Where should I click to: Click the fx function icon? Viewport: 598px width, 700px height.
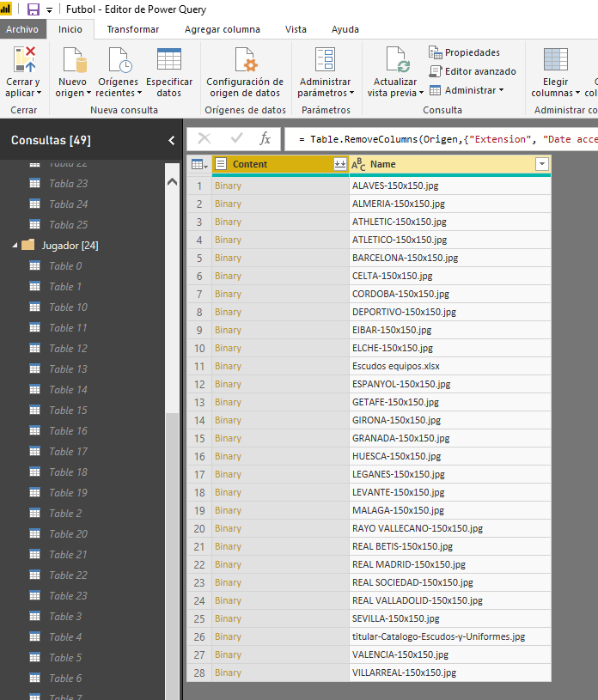tap(265, 139)
